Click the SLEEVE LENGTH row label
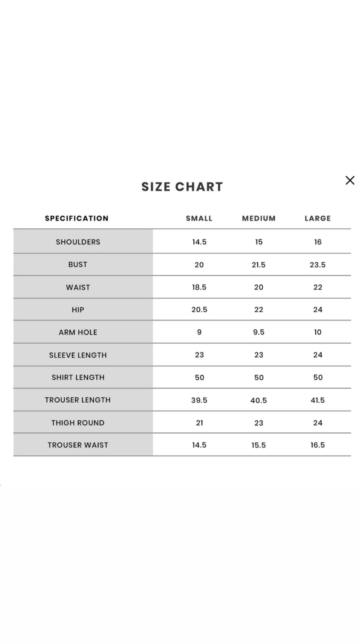The height and width of the screenshot is (644, 362). (x=78, y=355)
